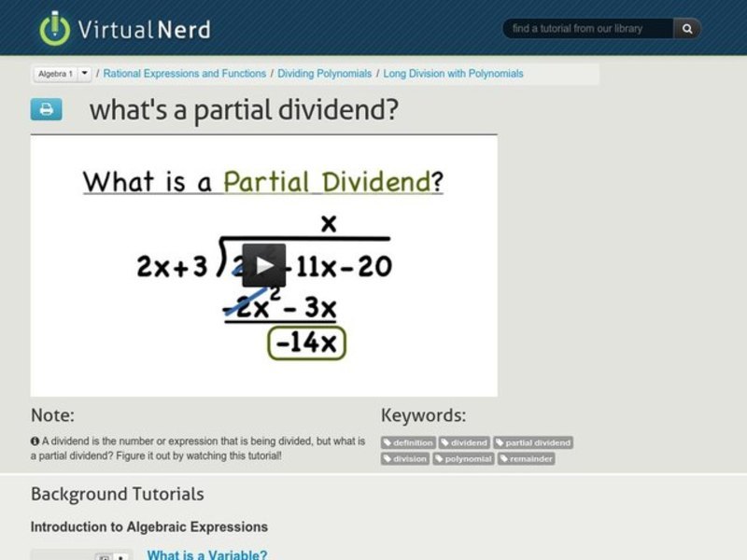The height and width of the screenshot is (560, 747).
Task: Open the Algebra 1 dropdown
Action: (x=56, y=72)
